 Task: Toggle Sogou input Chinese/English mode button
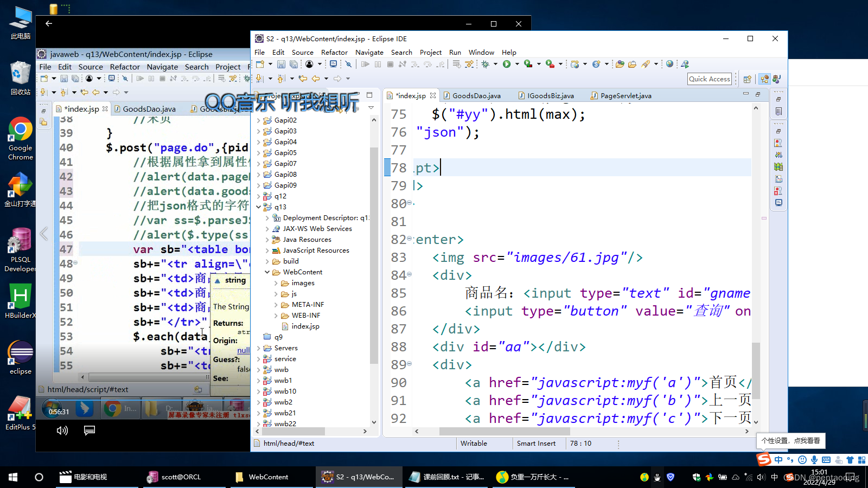coord(778,460)
